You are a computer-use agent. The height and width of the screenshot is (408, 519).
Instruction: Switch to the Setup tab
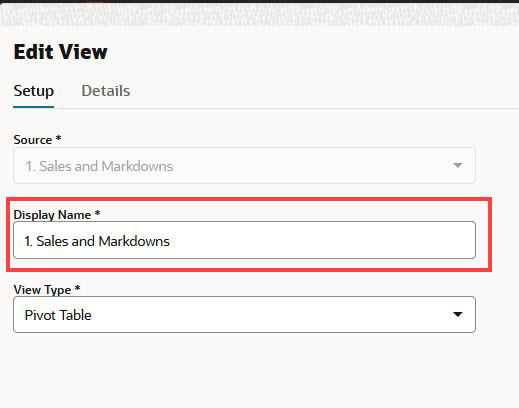coord(34,91)
